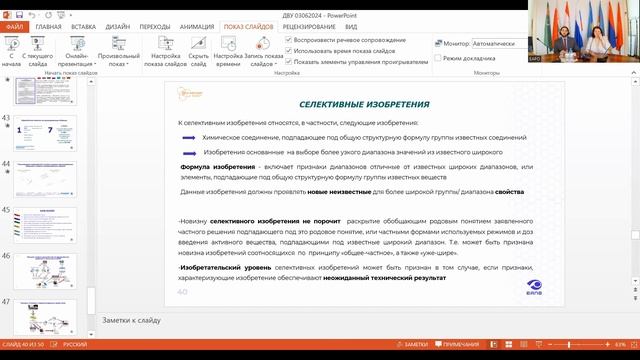Open Онлайн-презентация online presentation button

77,51
